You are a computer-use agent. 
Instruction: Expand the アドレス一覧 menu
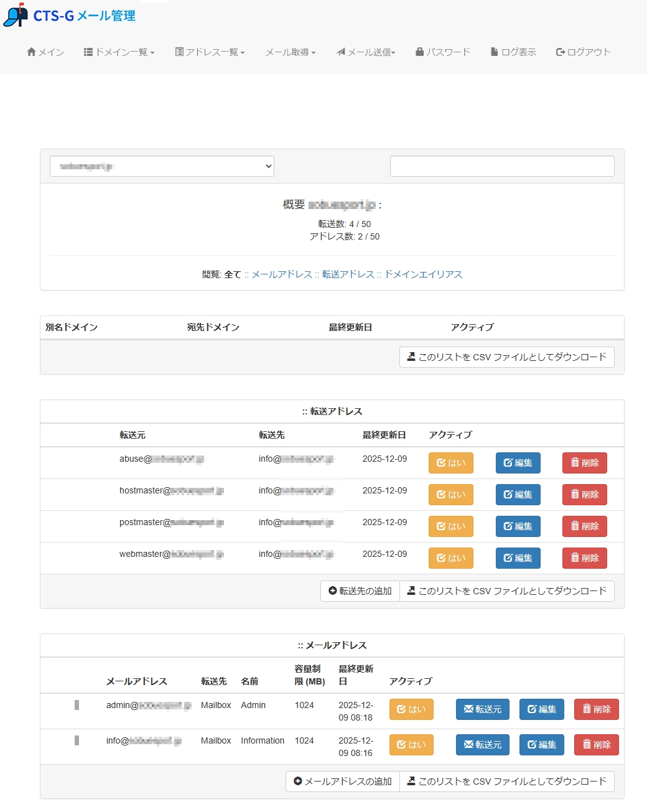(x=210, y=52)
